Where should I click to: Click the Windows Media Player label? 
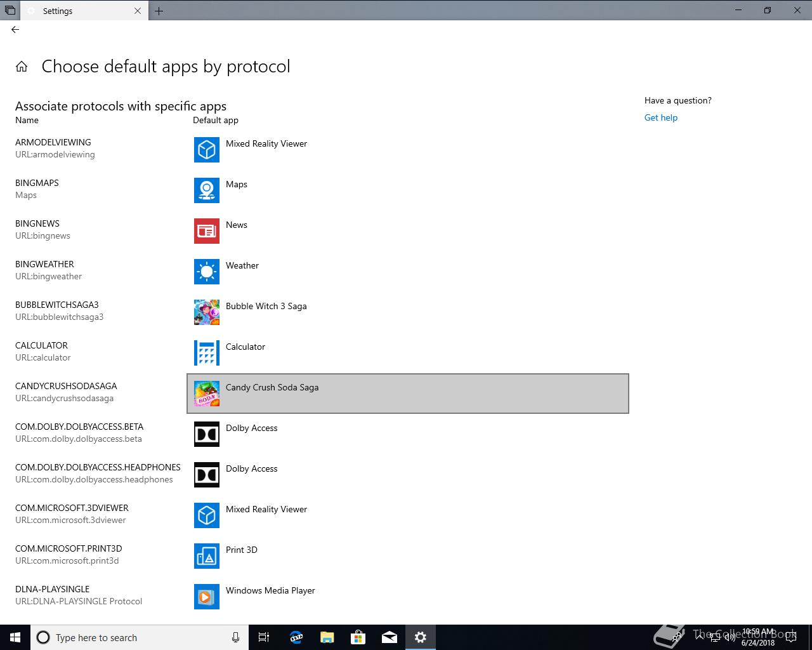tap(270, 590)
